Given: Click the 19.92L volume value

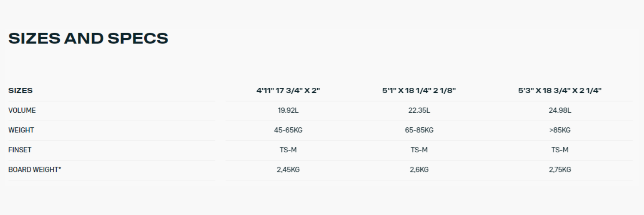Looking at the screenshot, I should tap(288, 111).
